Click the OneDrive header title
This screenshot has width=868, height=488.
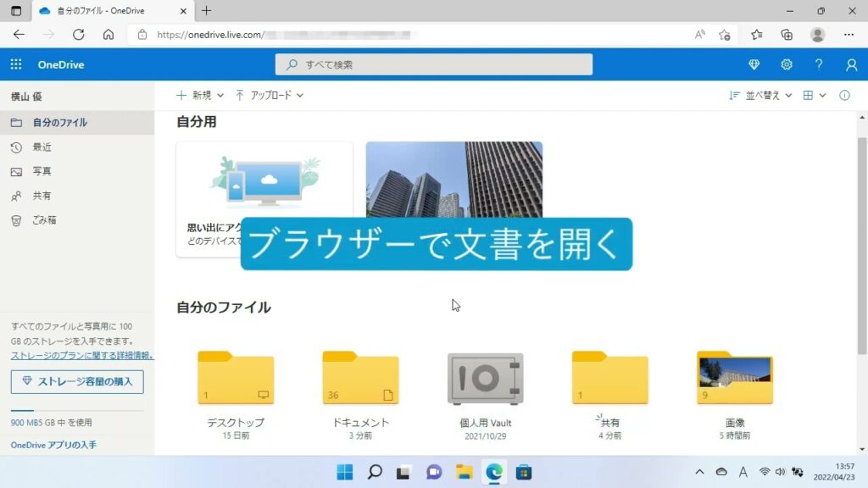(x=61, y=64)
